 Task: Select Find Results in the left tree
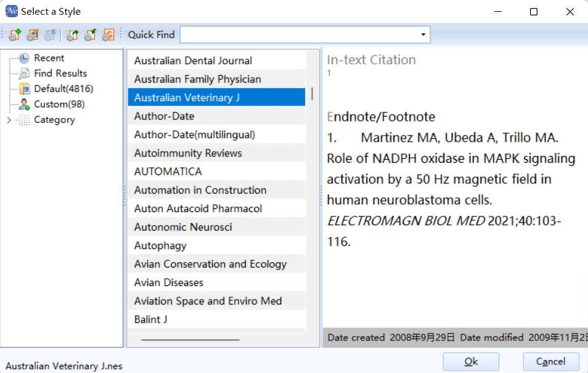(60, 73)
